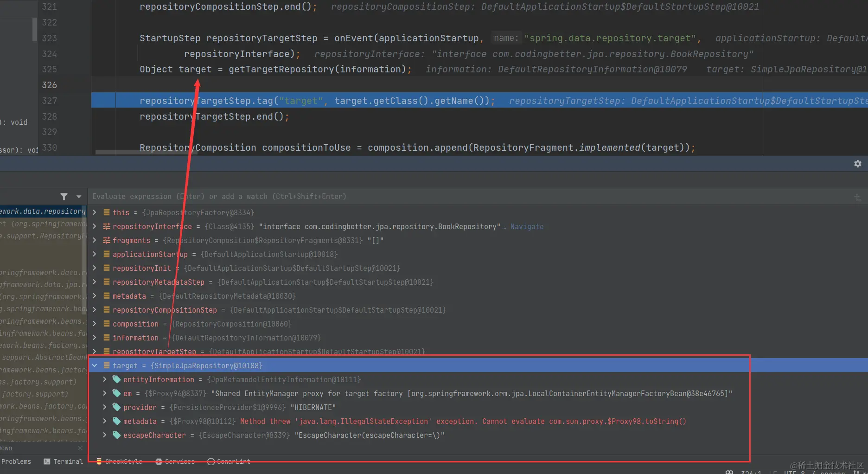Click the composition variable object icon
The width and height of the screenshot is (868, 474).
[x=107, y=324]
